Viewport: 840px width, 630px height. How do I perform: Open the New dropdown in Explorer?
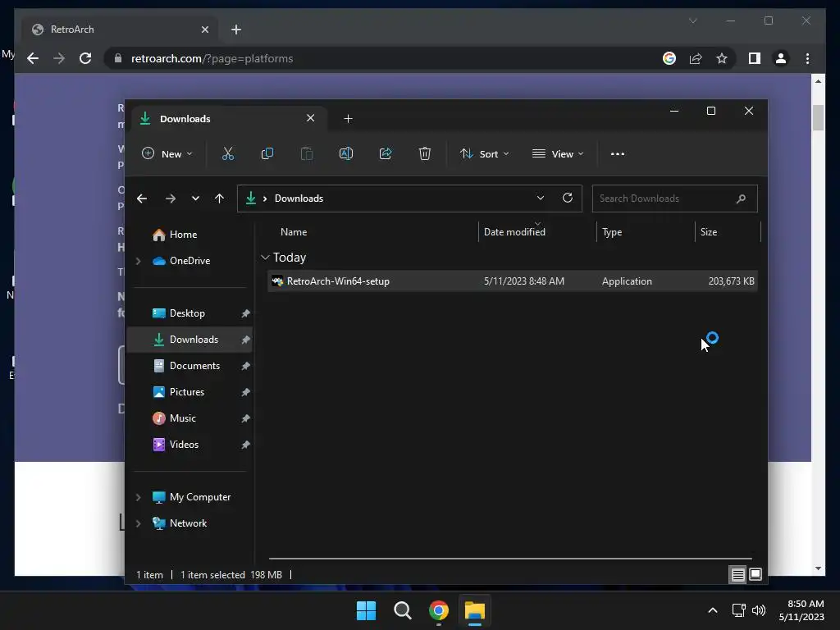167,153
